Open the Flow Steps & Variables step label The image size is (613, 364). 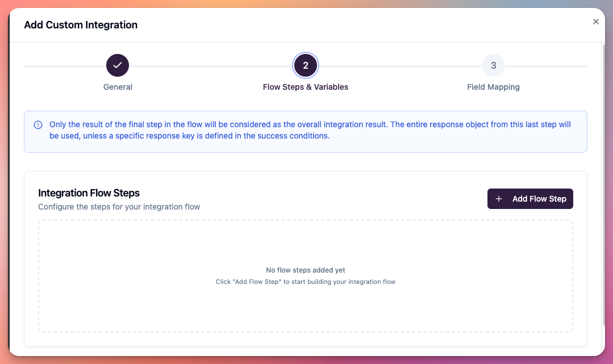click(305, 87)
